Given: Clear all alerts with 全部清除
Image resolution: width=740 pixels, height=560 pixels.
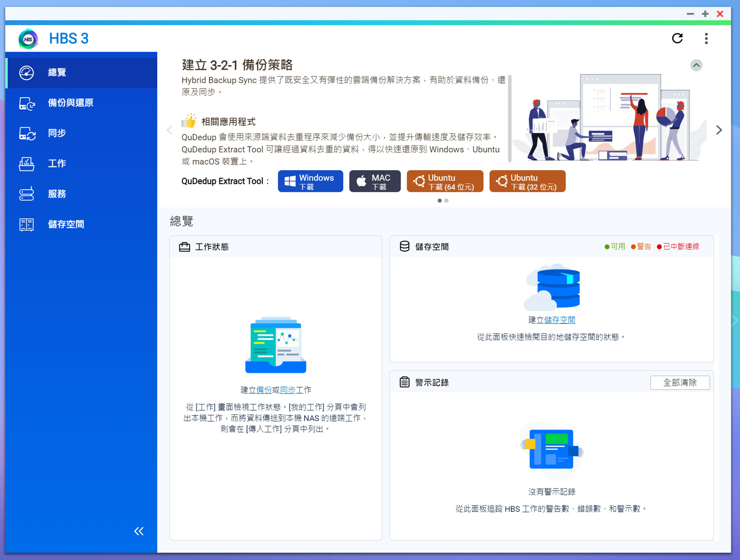Looking at the screenshot, I should pos(680,382).
